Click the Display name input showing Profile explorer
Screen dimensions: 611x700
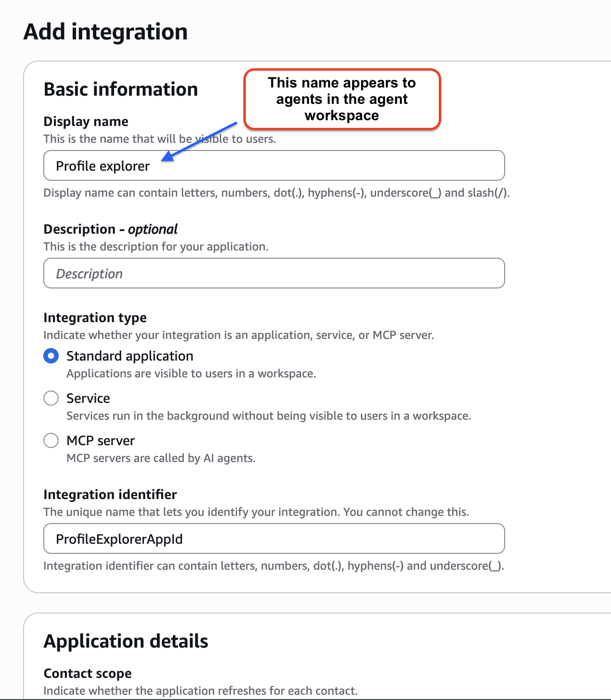(x=274, y=165)
